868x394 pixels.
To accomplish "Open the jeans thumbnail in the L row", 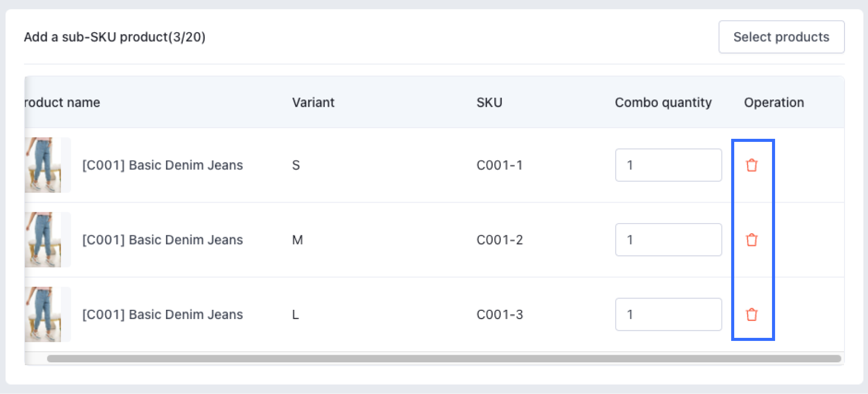I will (x=44, y=314).
